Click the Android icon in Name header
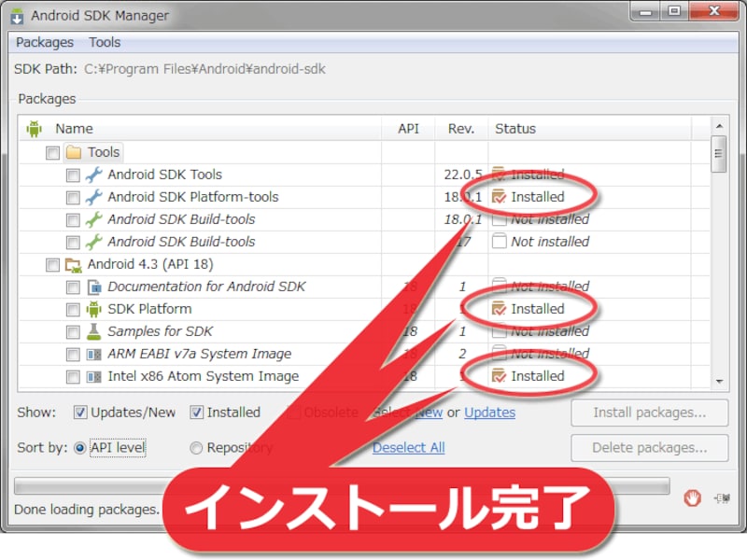 pyautogui.click(x=35, y=129)
